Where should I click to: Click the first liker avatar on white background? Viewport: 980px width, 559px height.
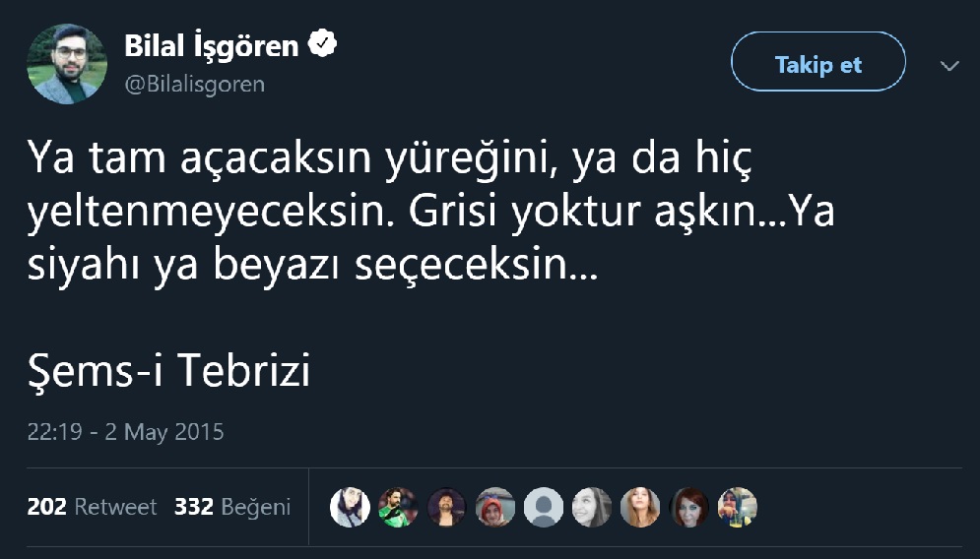(351, 507)
